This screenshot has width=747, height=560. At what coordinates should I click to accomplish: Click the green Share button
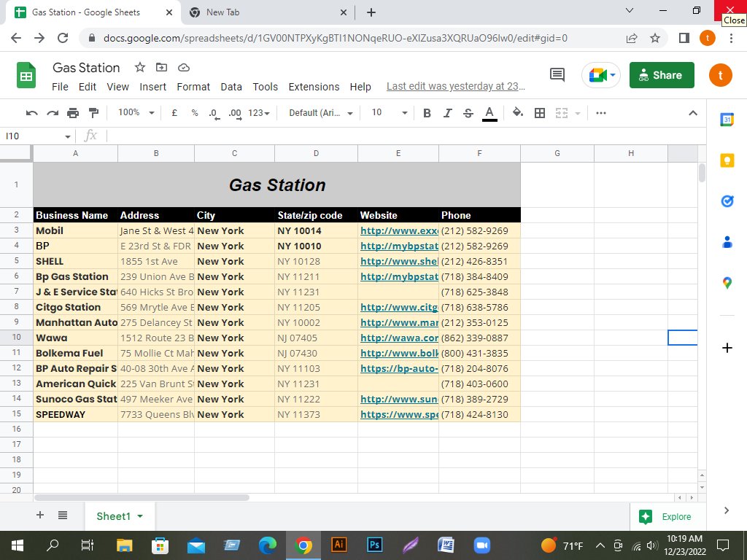point(662,75)
